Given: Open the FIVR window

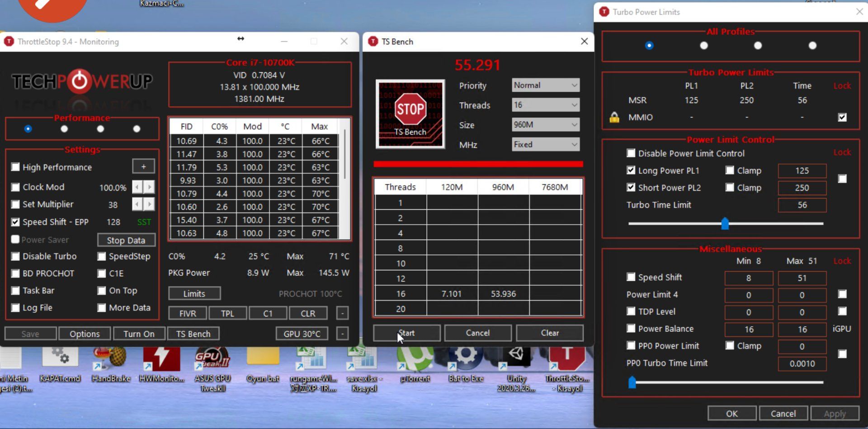Looking at the screenshot, I should [x=188, y=313].
